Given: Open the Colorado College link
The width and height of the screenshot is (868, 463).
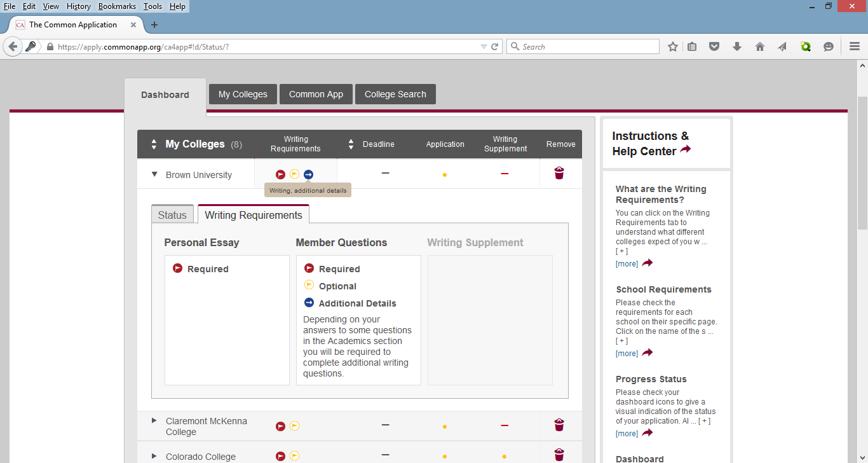Looking at the screenshot, I should (x=201, y=457).
